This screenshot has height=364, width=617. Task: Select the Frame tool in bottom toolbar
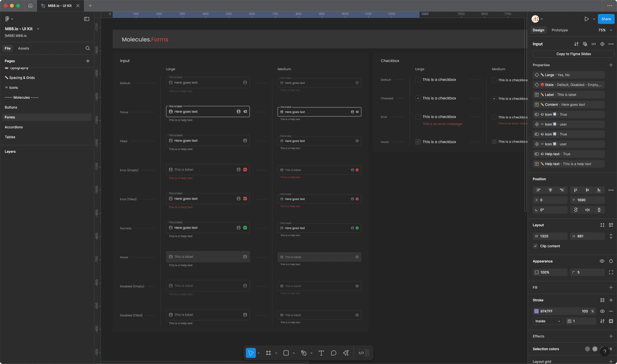[x=269, y=353]
